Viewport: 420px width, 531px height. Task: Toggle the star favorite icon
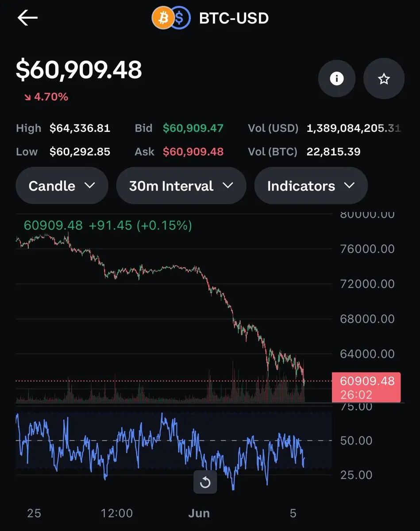tap(384, 79)
